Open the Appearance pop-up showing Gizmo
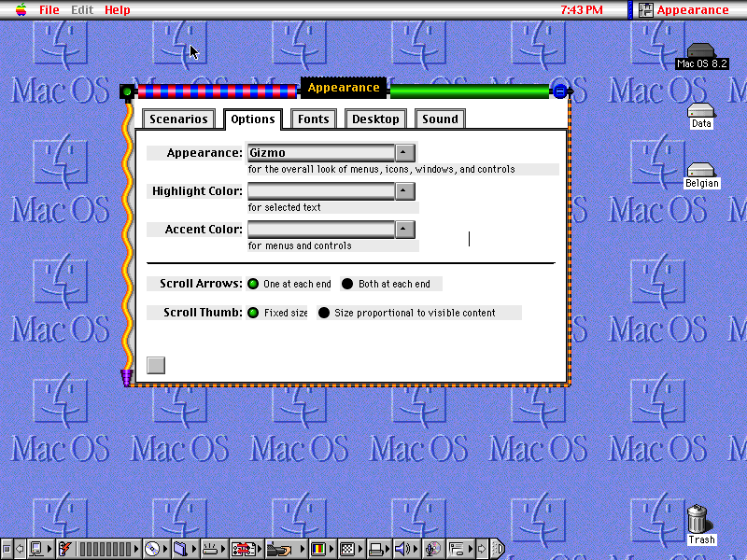Viewport: 747px width, 560px height. pos(331,153)
